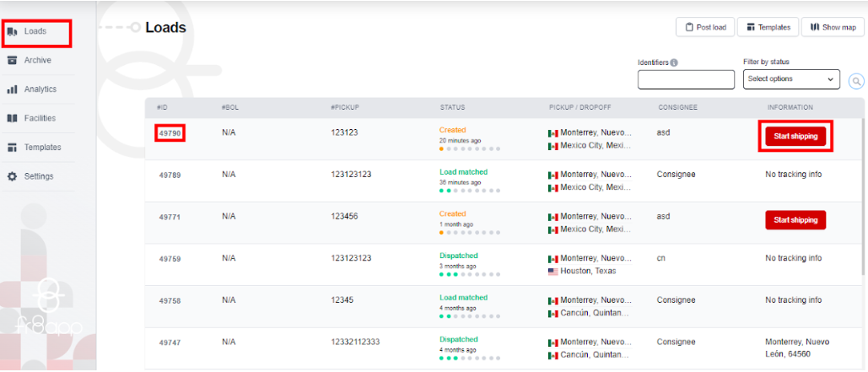Click the Analytics bar chart icon
This screenshot has height=372, width=868.
(x=12, y=89)
